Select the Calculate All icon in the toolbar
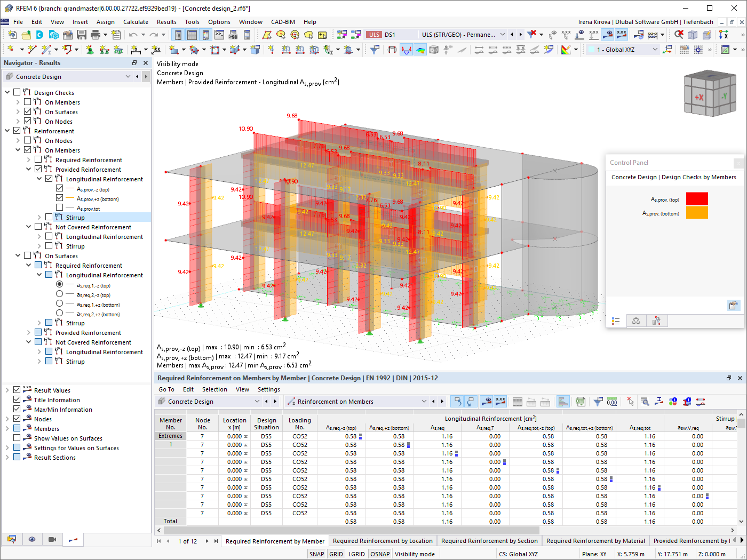The height and width of the screenshot is (560, 747). click(x=653, y=34)
